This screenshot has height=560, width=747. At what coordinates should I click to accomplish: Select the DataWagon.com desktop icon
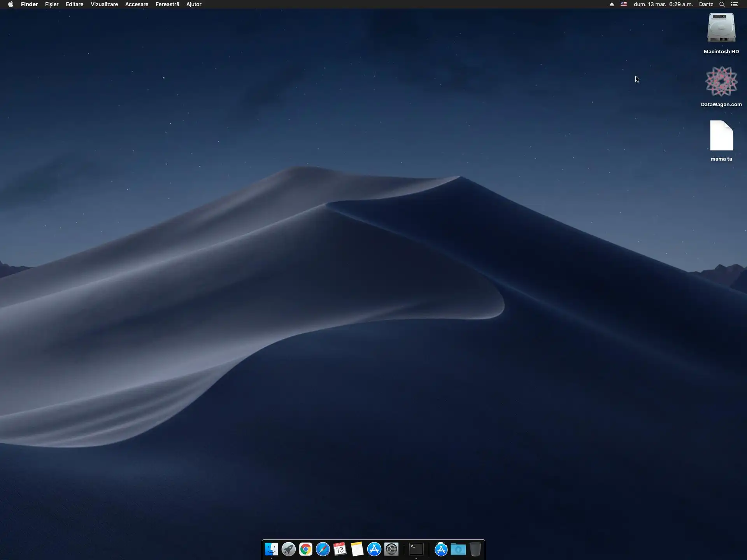tap(721, 82)
